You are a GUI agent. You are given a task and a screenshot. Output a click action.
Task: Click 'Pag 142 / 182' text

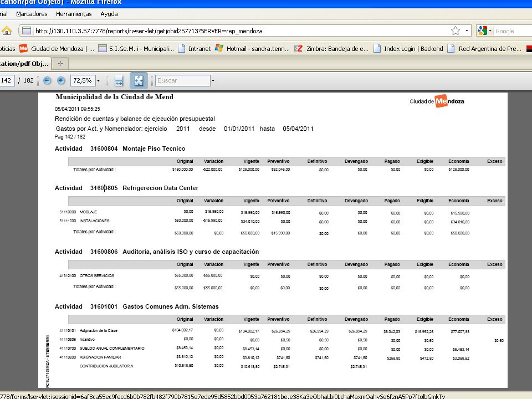coord(70,137)
